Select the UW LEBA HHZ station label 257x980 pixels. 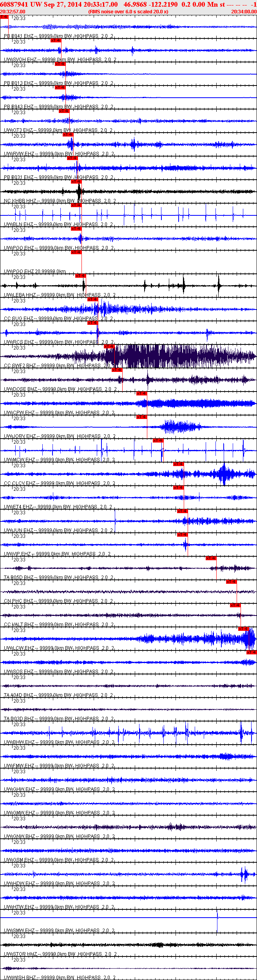(60, 295)
